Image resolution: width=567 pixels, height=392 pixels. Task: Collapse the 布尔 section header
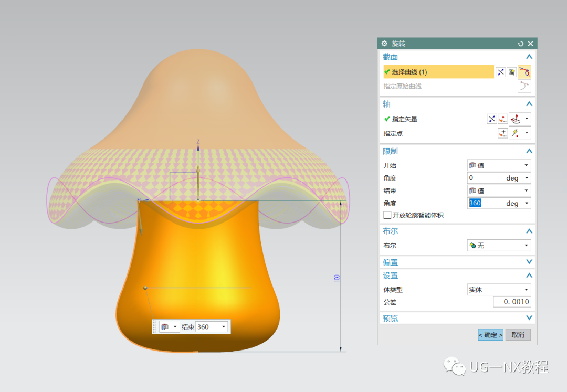click(x=529, y=231)
